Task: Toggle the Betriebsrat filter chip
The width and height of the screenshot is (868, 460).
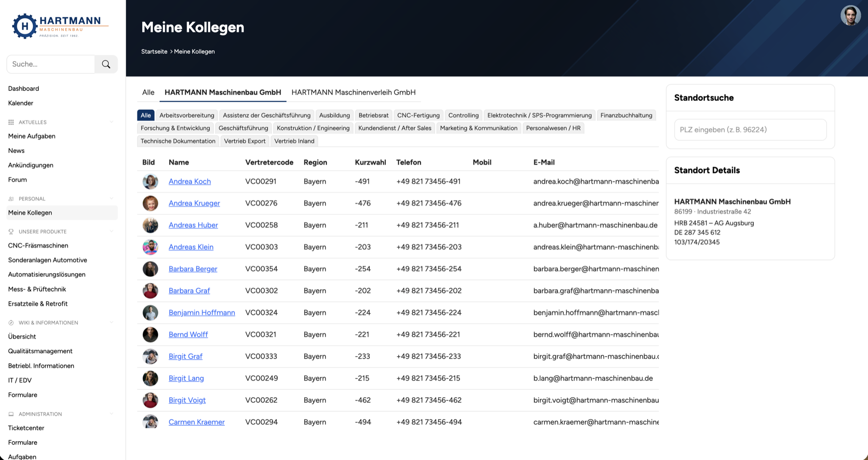Action: [x=373, y=115]
